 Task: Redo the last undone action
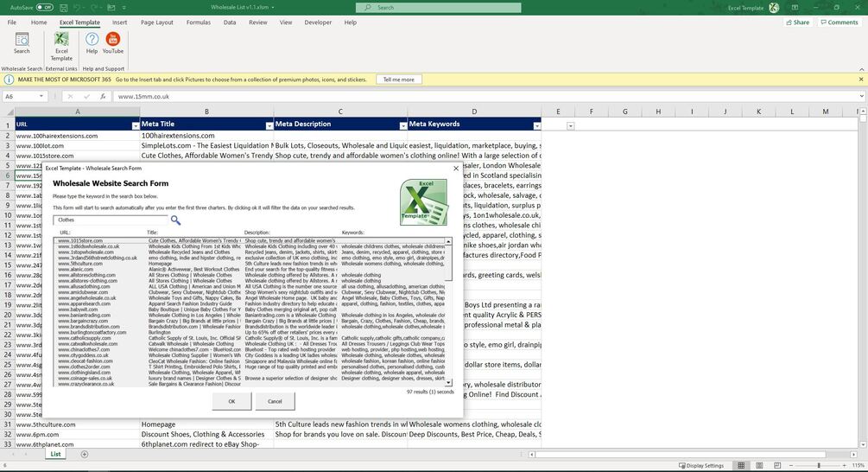(95, 8)
